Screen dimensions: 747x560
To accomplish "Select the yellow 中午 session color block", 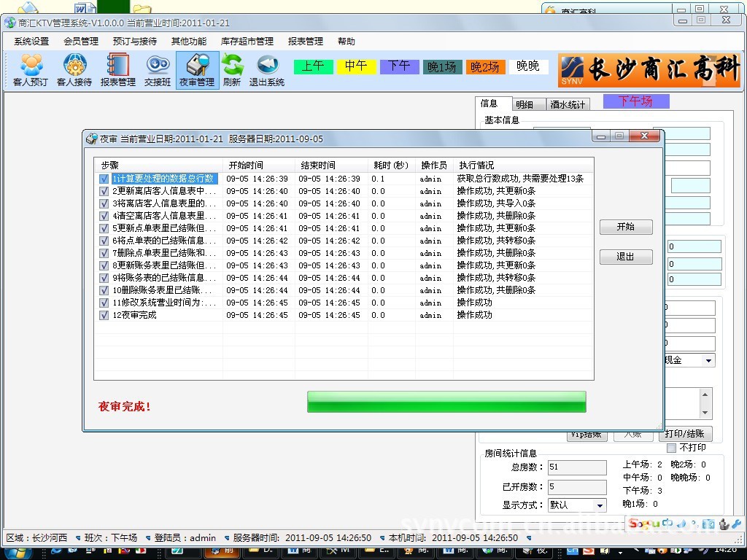I will 356,66.
